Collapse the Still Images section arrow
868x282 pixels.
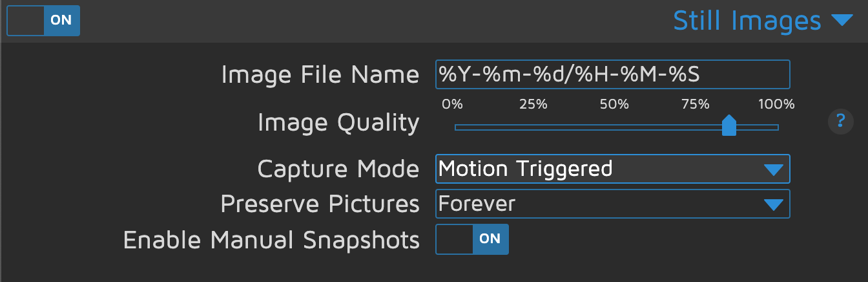pos(842,21)
